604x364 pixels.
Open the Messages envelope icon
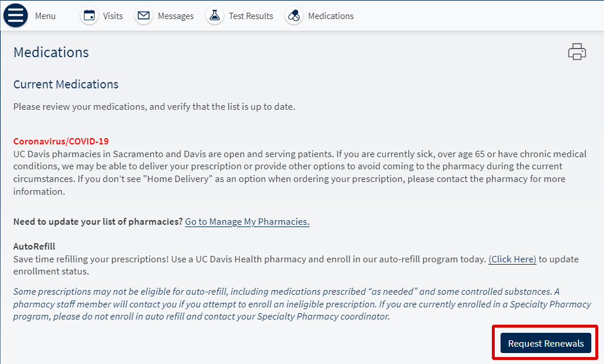(x=143, y=15)
